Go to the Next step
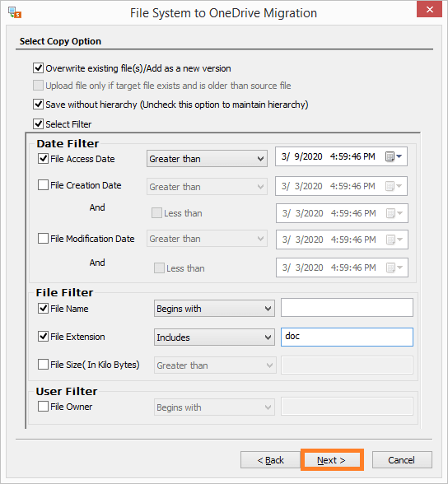The height and width of the screenshot is (484, 448). (332, 460)
